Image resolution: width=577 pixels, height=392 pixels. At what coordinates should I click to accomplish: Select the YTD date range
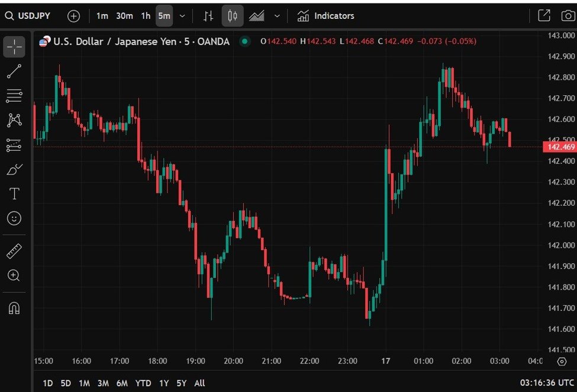click(x=143, y=383)
